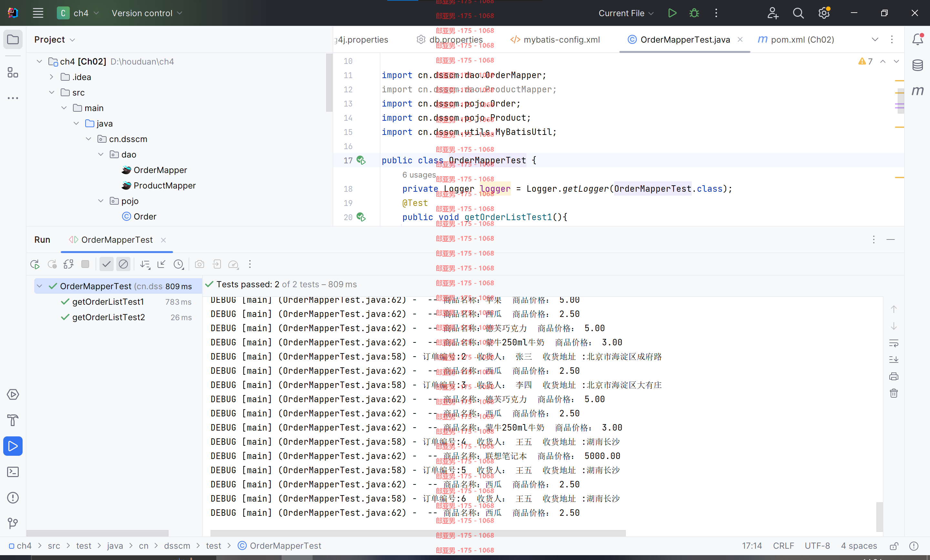Viewport: 930px width, 560px height.
Task: Open the ch4 project dropdown
Action: tap(78, 13)
